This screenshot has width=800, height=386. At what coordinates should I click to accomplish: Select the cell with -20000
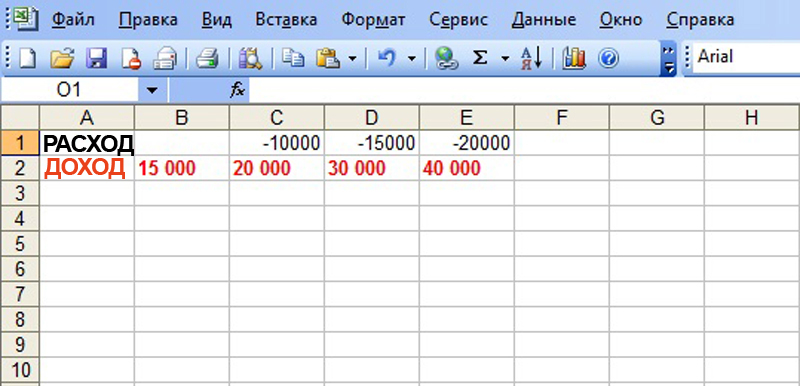point(467,143)
